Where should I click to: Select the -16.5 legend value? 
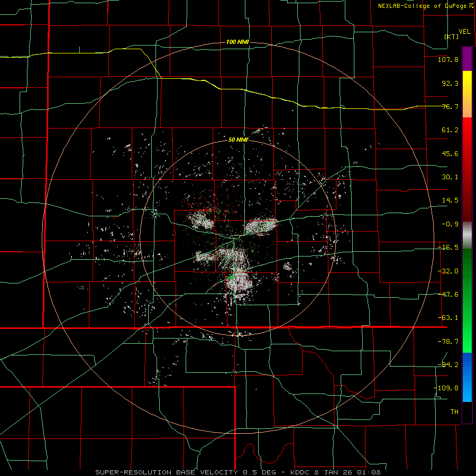pyautogui.click(x=448, y=248)
